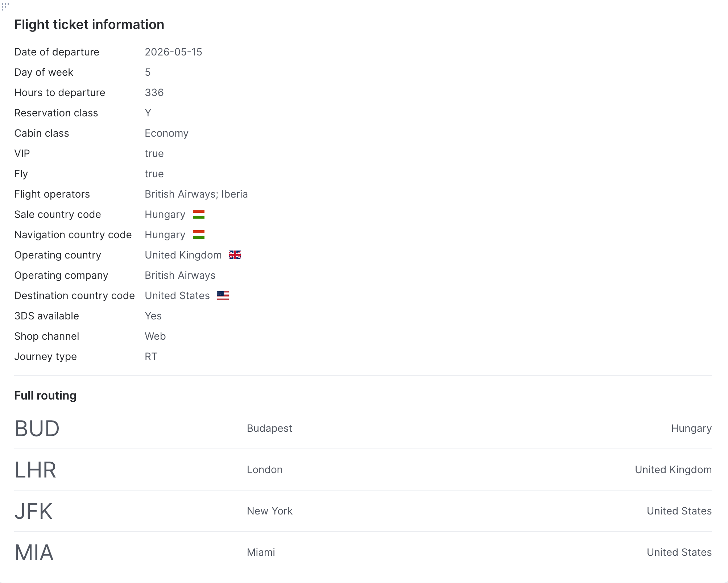Click the drag handle icon at top-left
Screen dimensions: 728x583
5,6
